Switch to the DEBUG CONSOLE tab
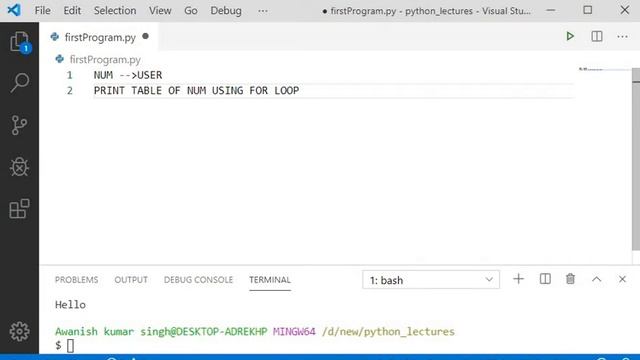 pyautogui.click(x=198, y=280)
